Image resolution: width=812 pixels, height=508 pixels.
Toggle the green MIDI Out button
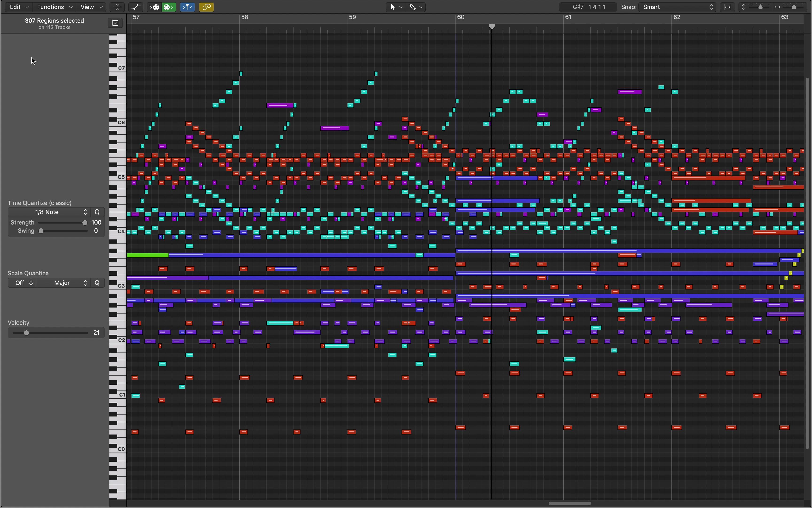pyautogui.click(x=169, y=7)
